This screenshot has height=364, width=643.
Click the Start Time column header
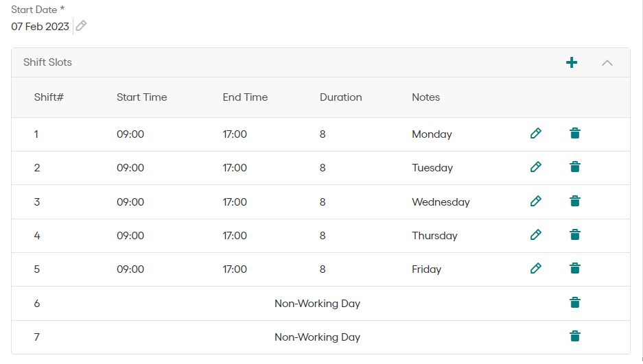coord(141,97)
